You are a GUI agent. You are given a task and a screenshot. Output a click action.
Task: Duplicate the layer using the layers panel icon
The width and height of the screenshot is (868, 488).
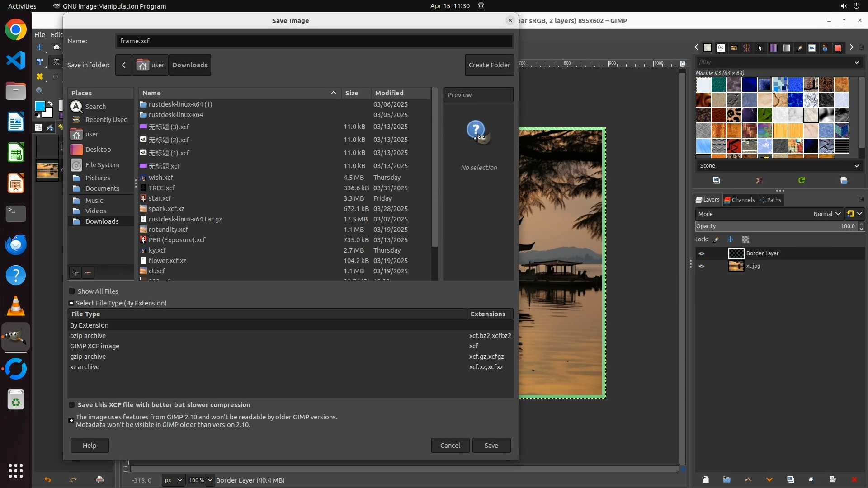(x=790, y=479)
